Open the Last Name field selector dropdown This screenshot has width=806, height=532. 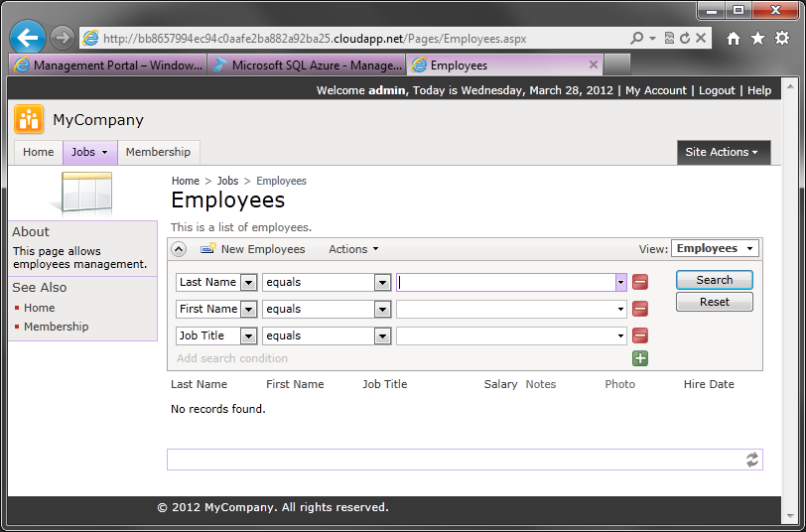(249, 282)
